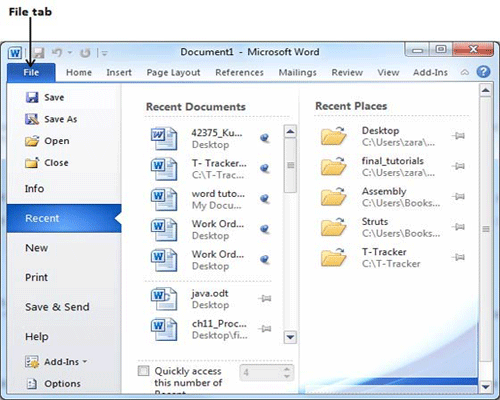
Task: Open the java.odt document icon
Action: 164,299
